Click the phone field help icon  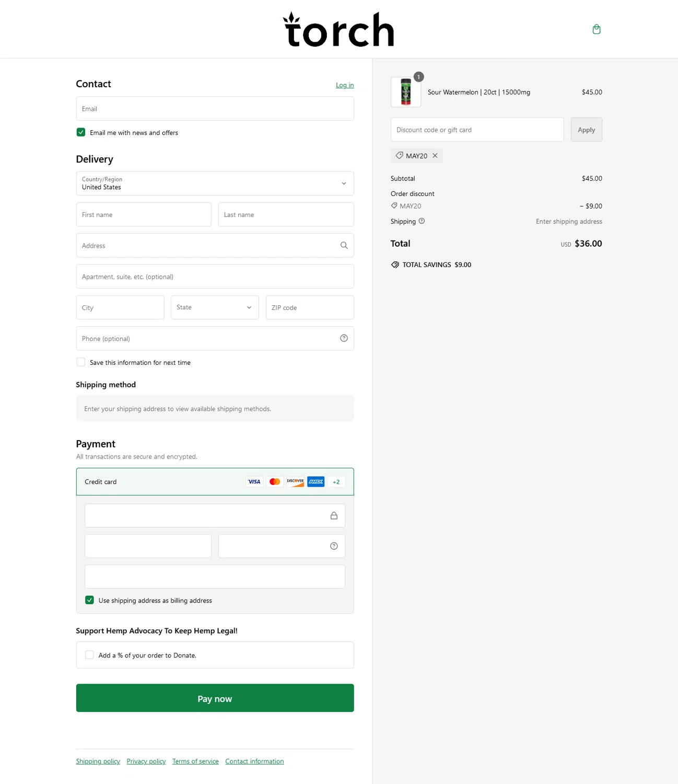(x=344, y=338)
